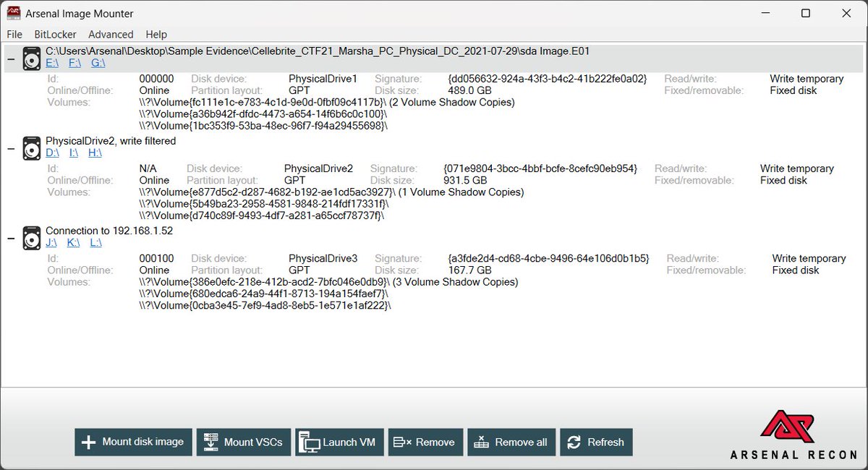Open the File menu

tap(14, 34)
